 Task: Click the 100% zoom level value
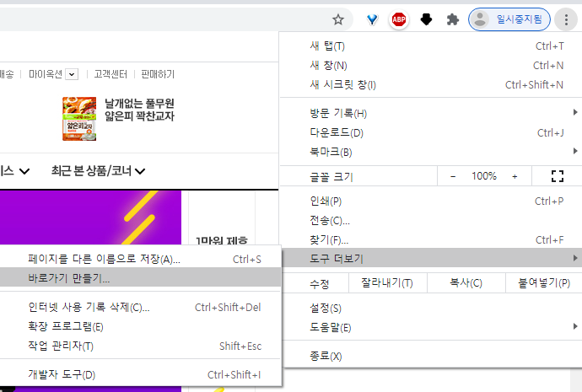click(x=484, y=176)
